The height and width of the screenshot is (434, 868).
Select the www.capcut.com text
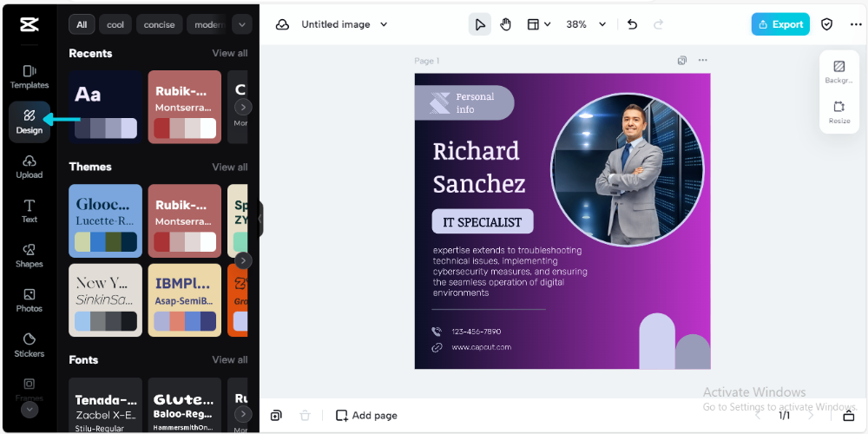click(481, 347)
